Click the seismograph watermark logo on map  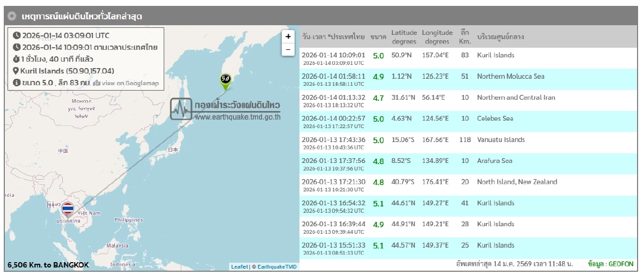(181, 109)
